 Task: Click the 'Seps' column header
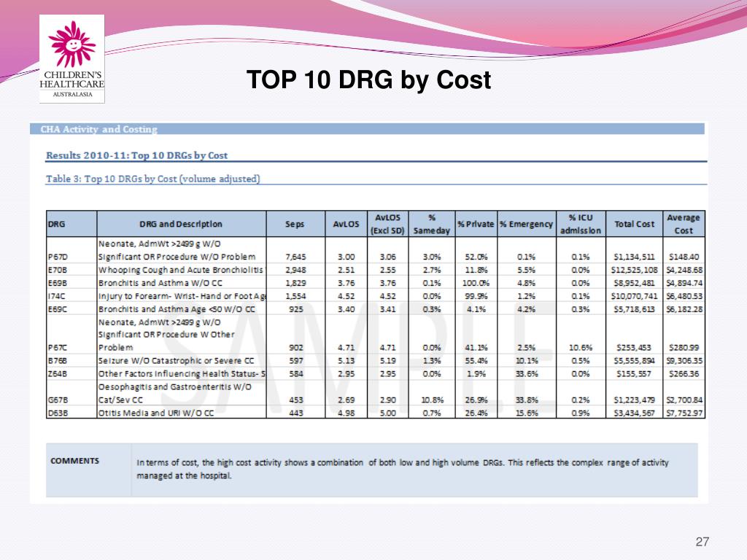point(295,224)
